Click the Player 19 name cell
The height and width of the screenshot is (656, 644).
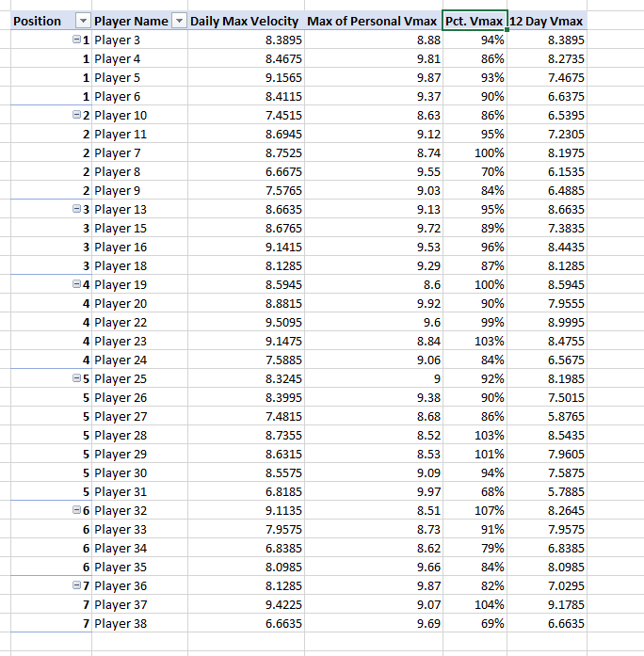pos(138,284)
